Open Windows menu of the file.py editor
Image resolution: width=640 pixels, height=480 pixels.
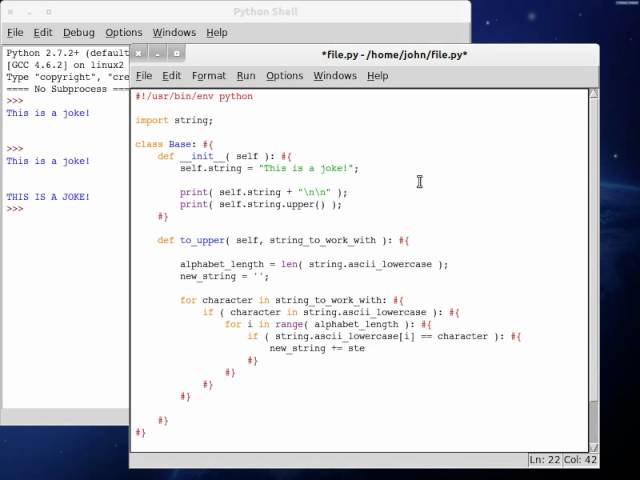point(335,75)
